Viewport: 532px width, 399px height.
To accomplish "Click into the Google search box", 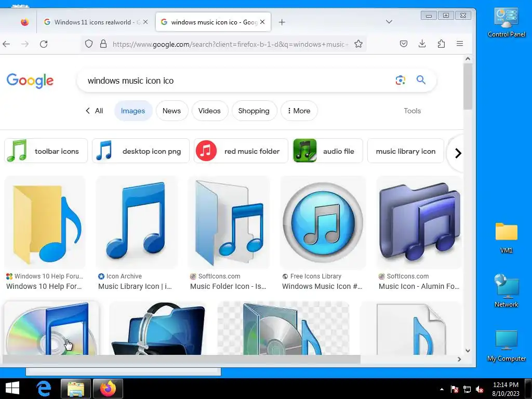I will click(x=237, y=81).
